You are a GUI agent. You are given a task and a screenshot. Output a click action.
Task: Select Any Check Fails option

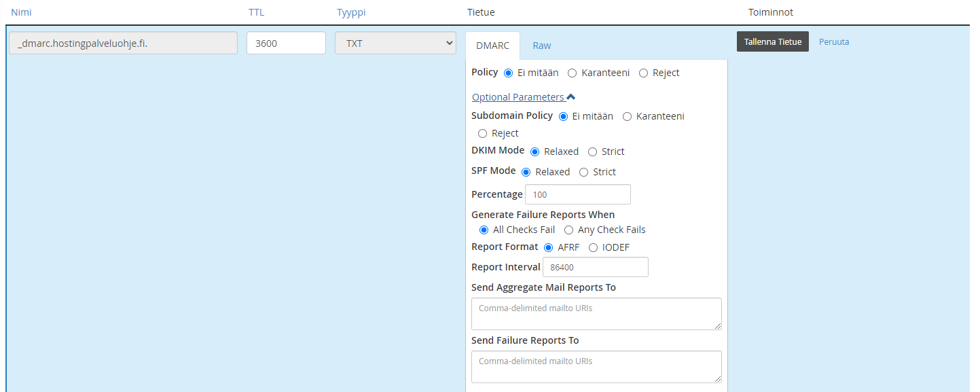pyautogui.click(x=569, y=230)
